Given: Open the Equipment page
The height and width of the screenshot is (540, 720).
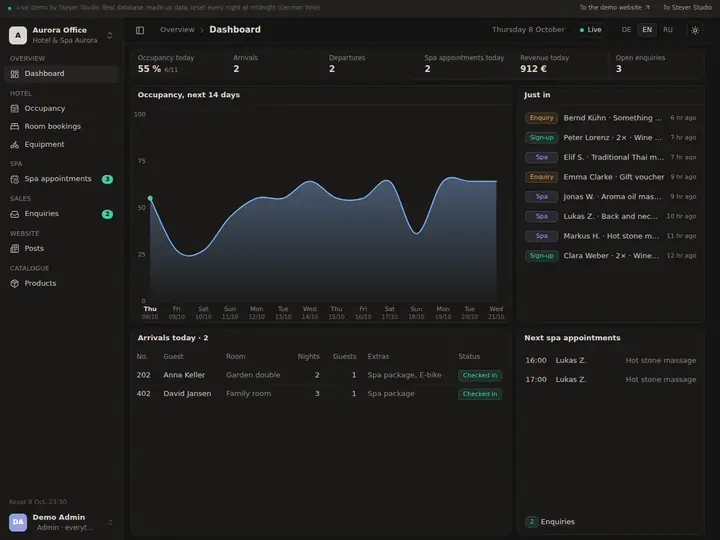Looking at the screenshot, I should click(62, 145).
